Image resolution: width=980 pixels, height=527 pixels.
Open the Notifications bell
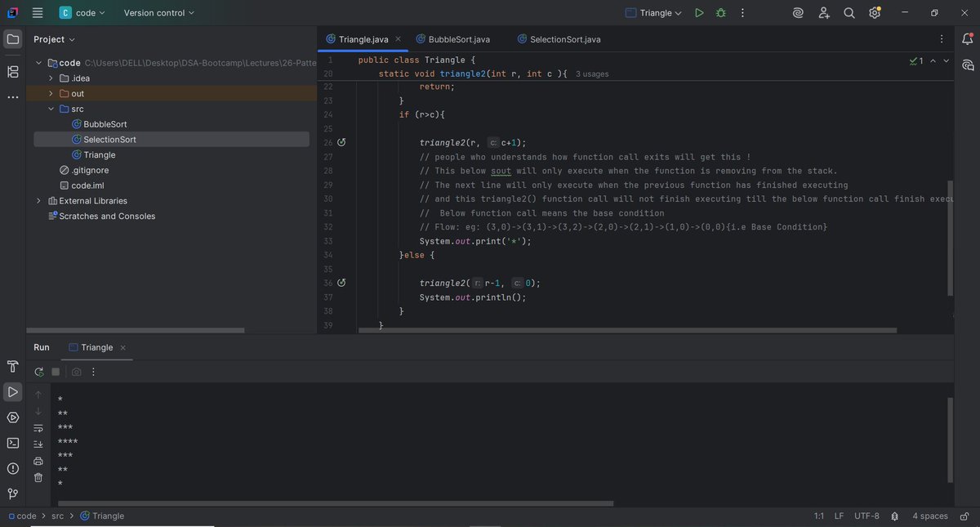pyautogui.click(x=968, y=39)
